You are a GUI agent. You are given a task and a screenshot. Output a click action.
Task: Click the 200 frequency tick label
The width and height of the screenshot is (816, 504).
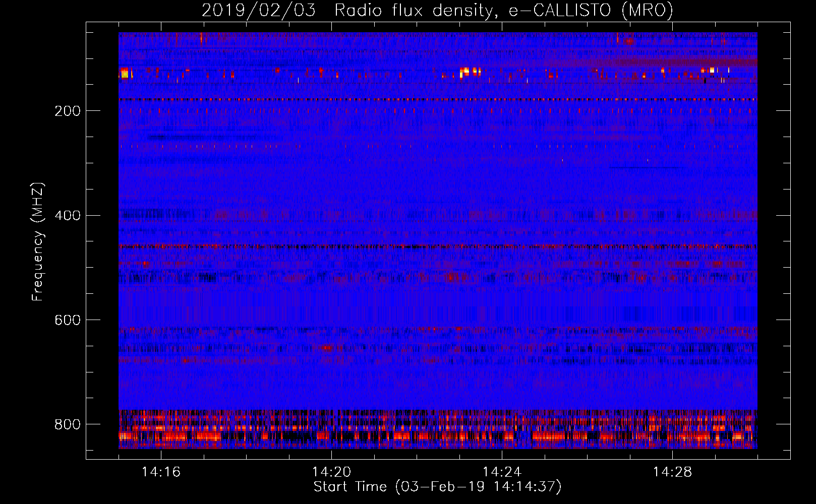tap(68, 111)
